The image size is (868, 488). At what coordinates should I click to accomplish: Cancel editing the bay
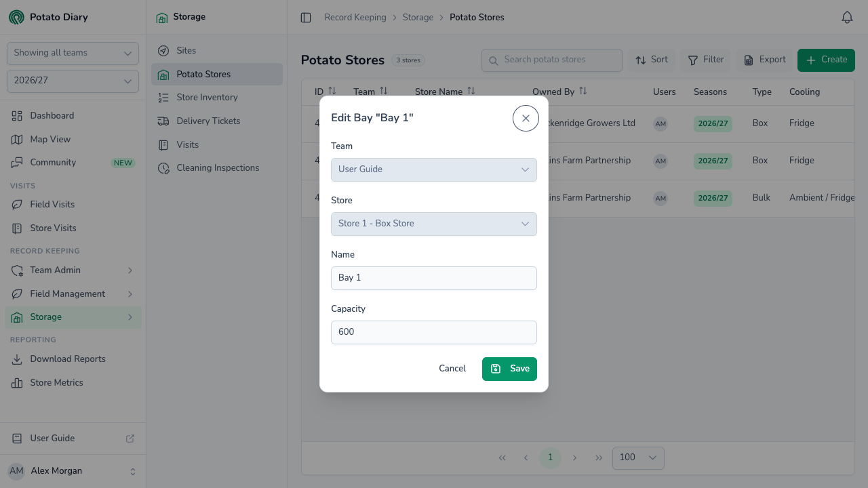tap(452, 369)
